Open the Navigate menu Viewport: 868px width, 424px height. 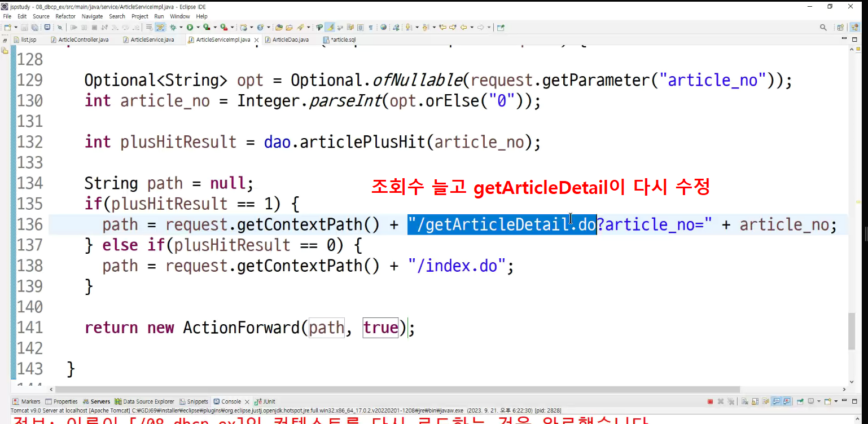click(92, 16)
